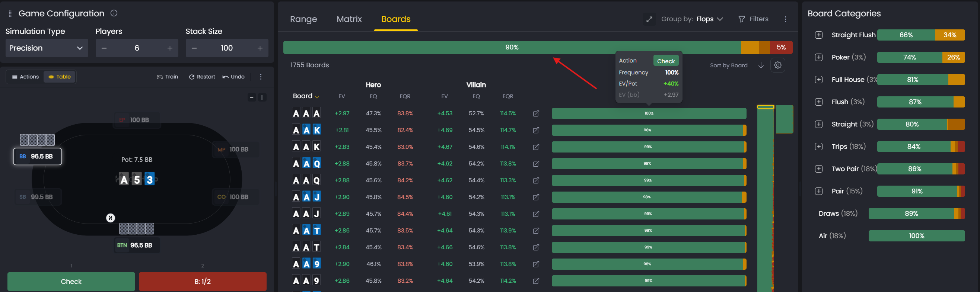
Task: Open external link icon for +2.89 EV row
Action: pos(536,214)
